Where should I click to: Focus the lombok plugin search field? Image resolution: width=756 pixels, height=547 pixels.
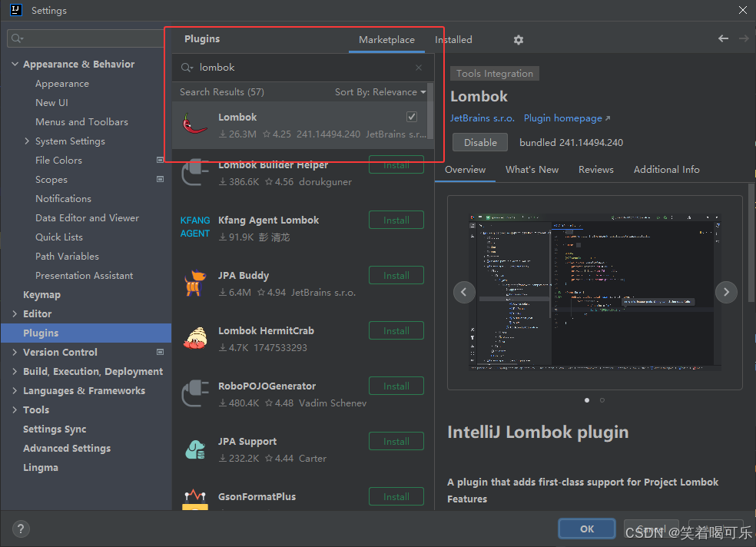(x=303, y=68)
